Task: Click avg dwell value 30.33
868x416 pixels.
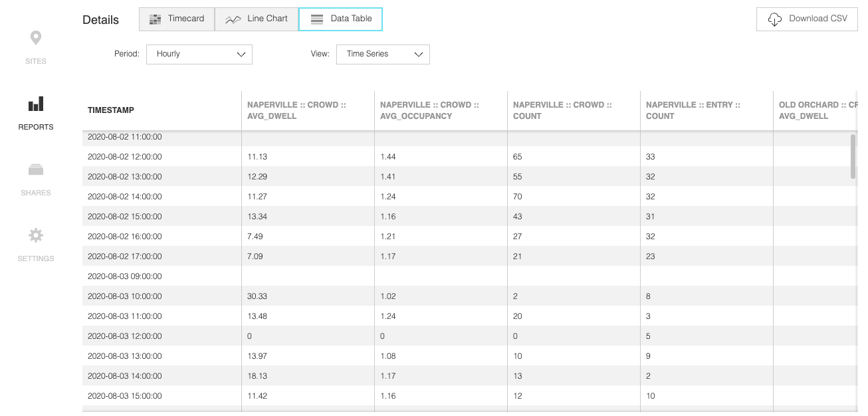Action: point(257,296)
